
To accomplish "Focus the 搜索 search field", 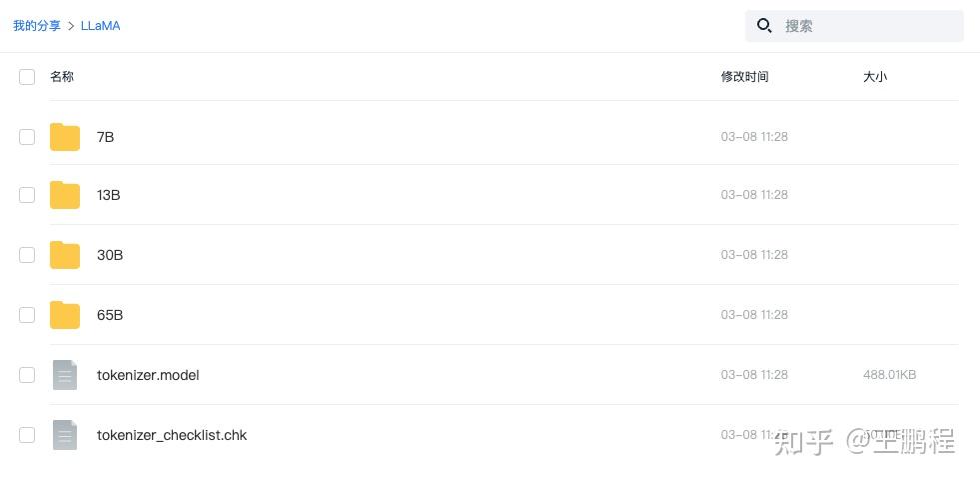I will click(867, 26).
